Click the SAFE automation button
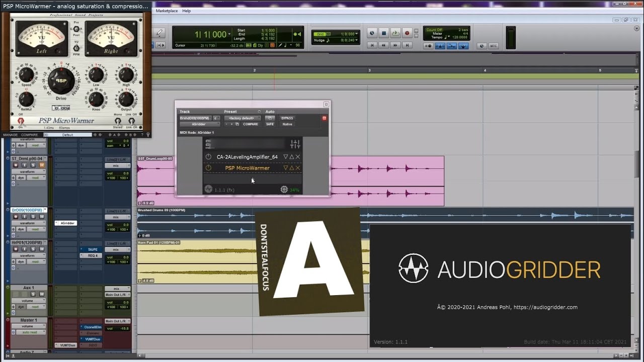This screenshot has height=362, width=644. [x=270, y=124]
